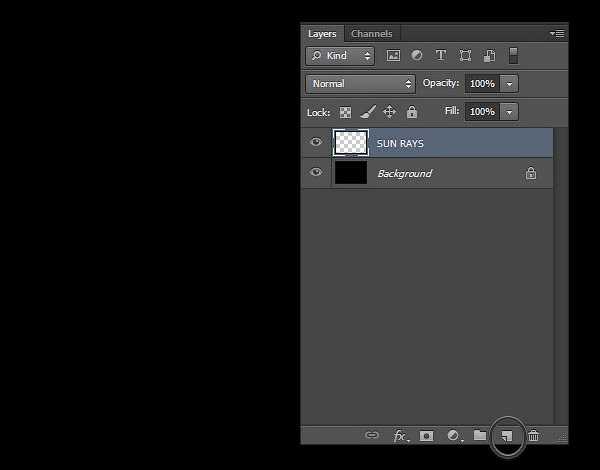Click the Opacity 100% value field
Image resolution: width=600 pixels, height=470 pixels.
482,84
